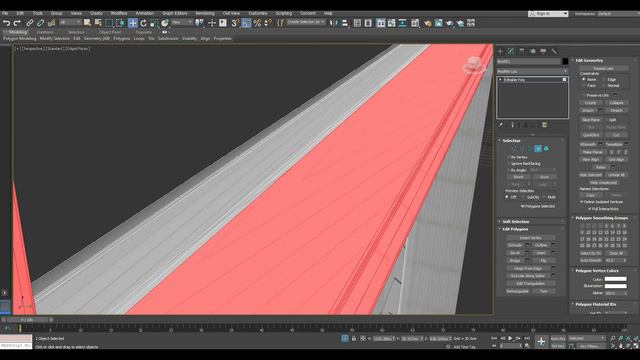This screenshot has height=360, width=640.
Task: Click the Hide Selected button
Action: click(x=591, y=175)
